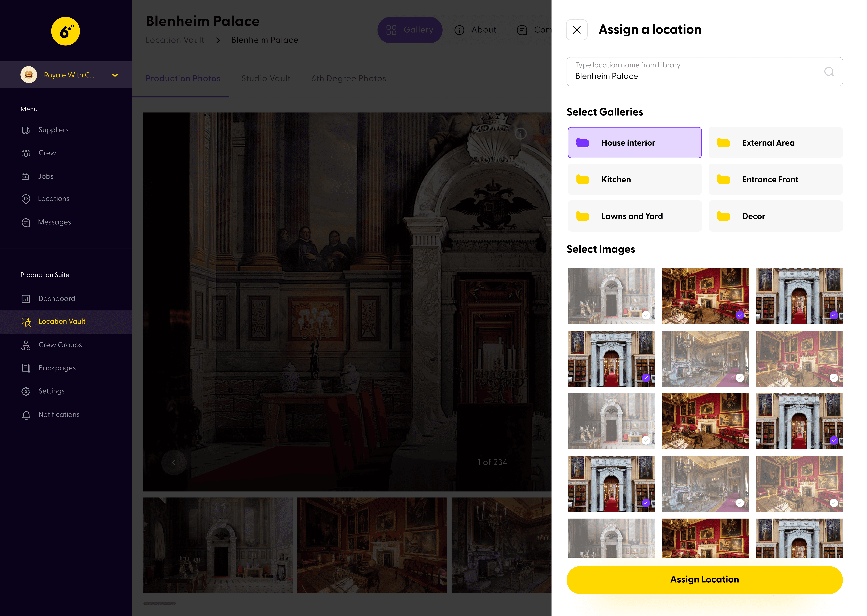This screenshot has height=616, width=867.
Task: Click the Crew group icon
Action: 26,153
